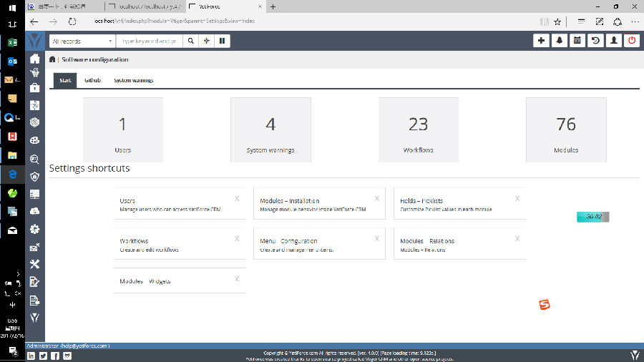This screenshot has width=644, height=362.
Task: Click the Users count tile
Action: tap(123, 129)
